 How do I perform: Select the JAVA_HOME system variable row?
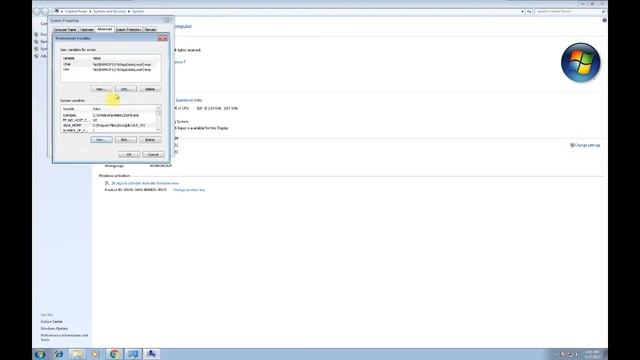[x=108, y=125]
